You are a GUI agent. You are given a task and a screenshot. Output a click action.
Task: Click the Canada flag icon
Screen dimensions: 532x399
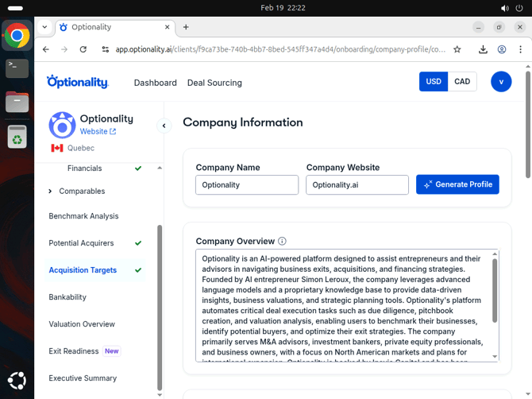[x=57, y=148]
